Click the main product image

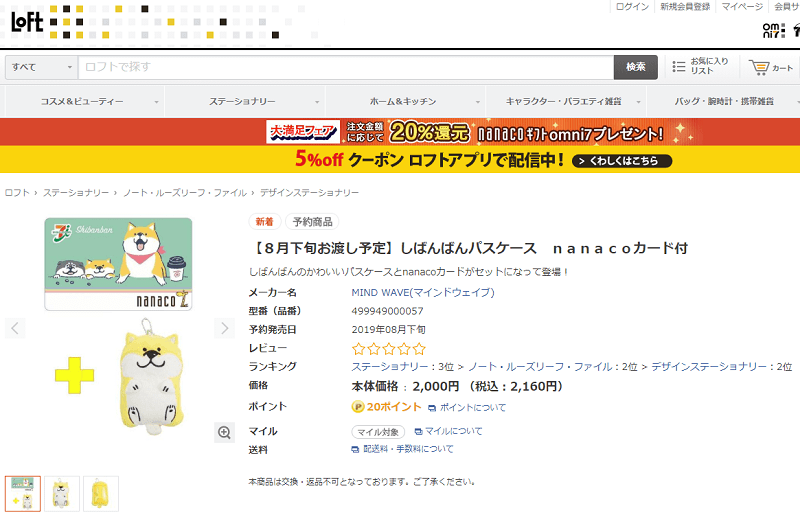(x=119, y=327)
